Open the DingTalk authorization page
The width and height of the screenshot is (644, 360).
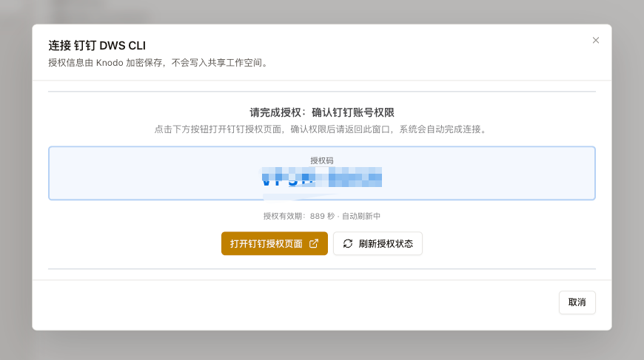(x=275, y=243)
